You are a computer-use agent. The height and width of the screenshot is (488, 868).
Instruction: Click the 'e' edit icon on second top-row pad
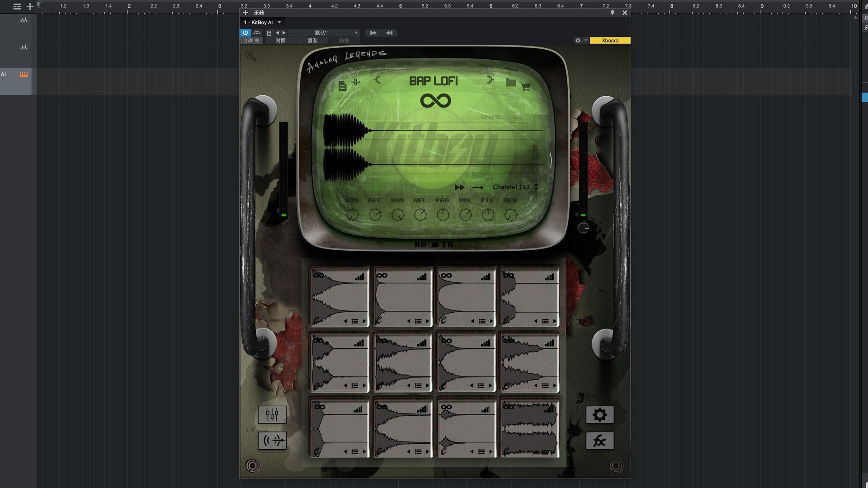click(379, 319)
